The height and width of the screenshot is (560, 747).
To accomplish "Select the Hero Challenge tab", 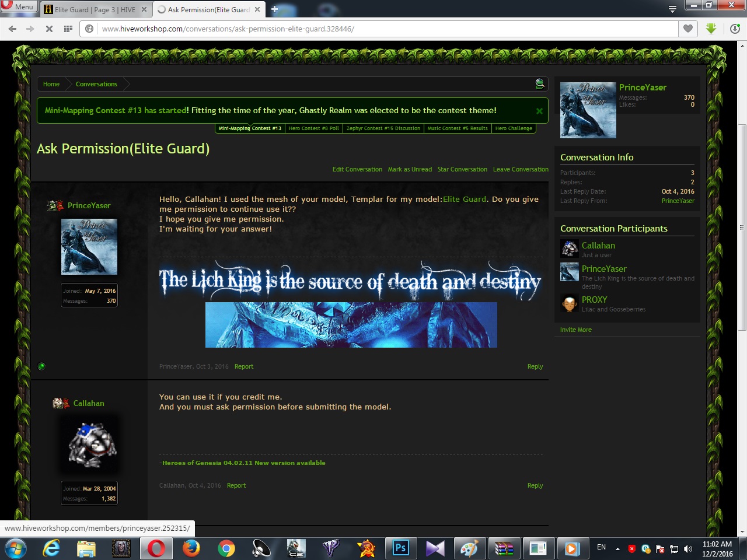I will [514, 128].
